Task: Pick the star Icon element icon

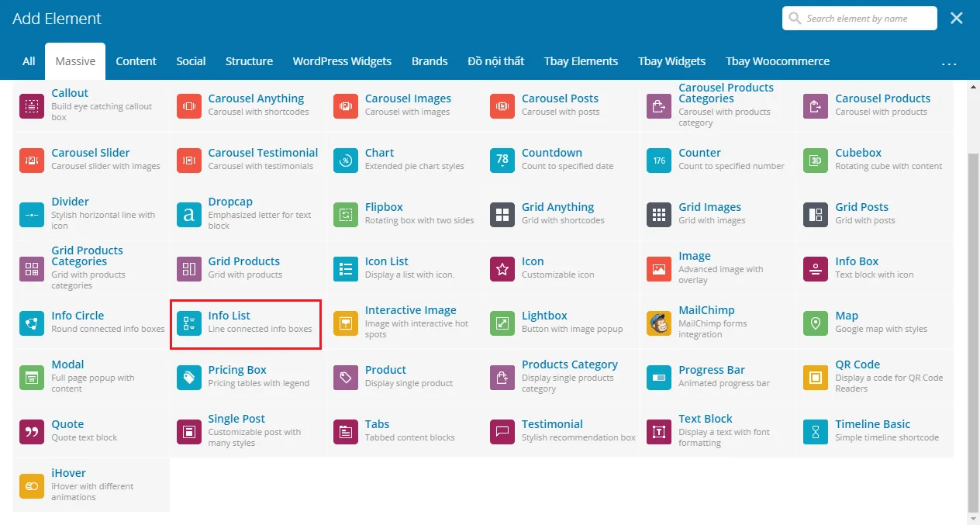Action: click(502, 269)
